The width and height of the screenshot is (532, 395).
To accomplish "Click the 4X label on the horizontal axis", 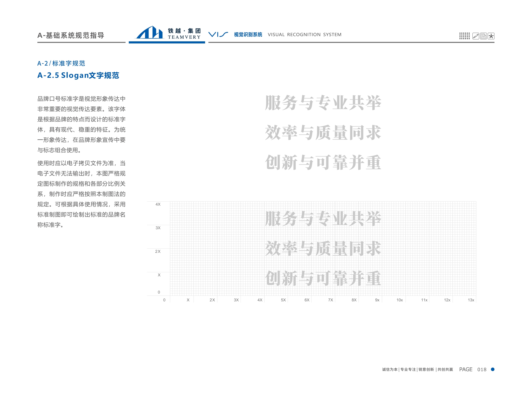I will [x=260, y=300].
